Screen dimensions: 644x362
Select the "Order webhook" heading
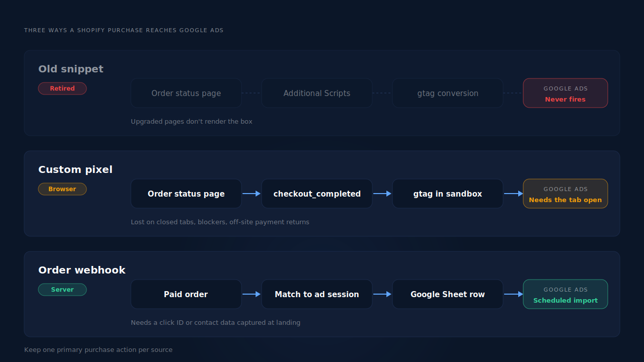click(x=82, y=270)
